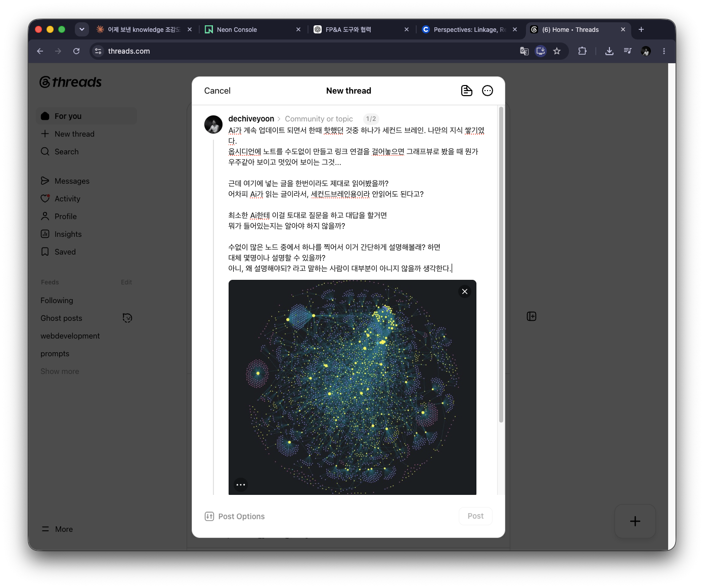
Task: Click the Post Options sliders icon
Action: 209,516
